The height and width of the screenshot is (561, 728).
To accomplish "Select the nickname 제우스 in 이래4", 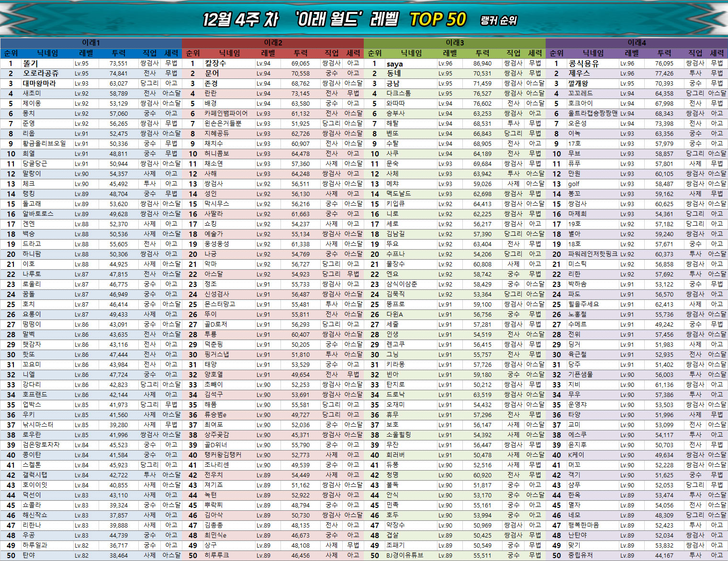I will (x=579, y=73).
